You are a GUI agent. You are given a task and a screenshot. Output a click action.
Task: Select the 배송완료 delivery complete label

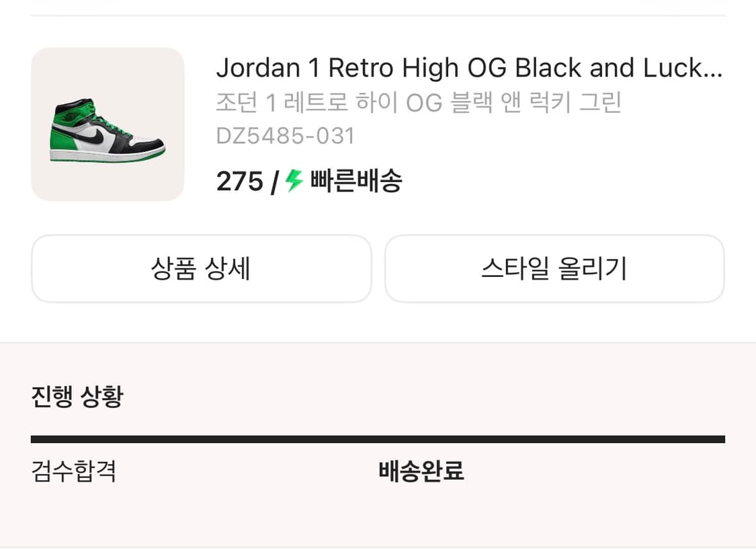point(421,472)
